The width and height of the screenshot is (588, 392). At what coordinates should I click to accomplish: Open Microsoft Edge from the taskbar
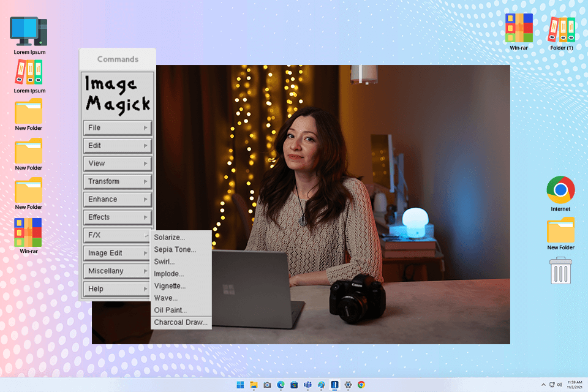(x=281, y=385)
